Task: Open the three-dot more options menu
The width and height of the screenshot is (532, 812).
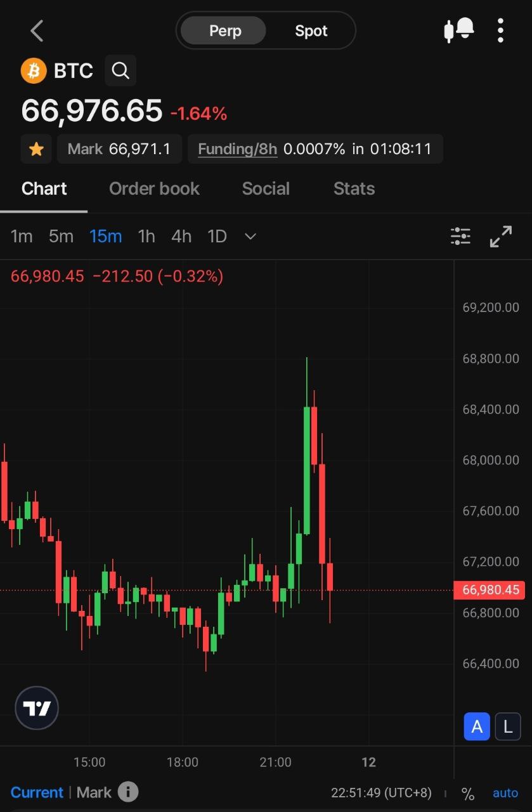Action: [500, 30]
